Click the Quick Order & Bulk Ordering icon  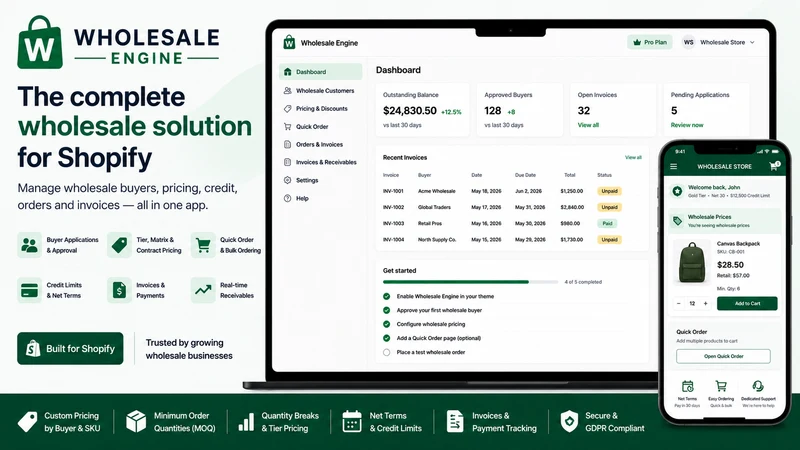[203, 245]
